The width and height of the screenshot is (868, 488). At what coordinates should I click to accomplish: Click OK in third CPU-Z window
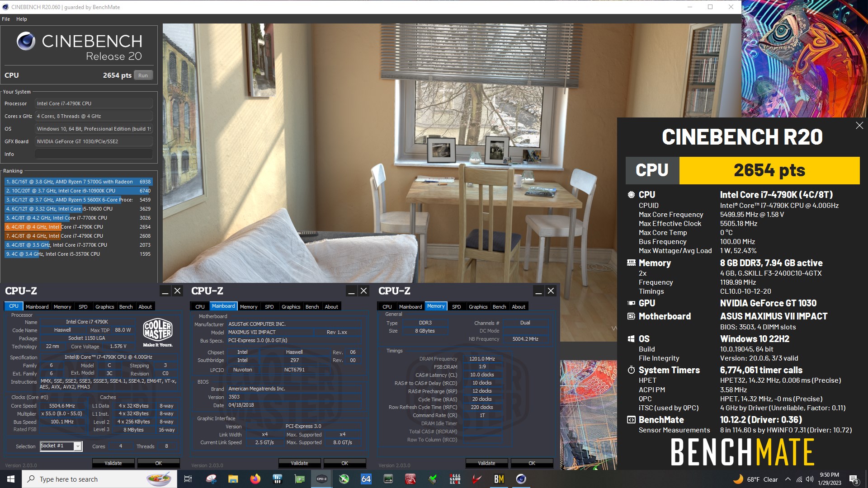tap(532, 463)
